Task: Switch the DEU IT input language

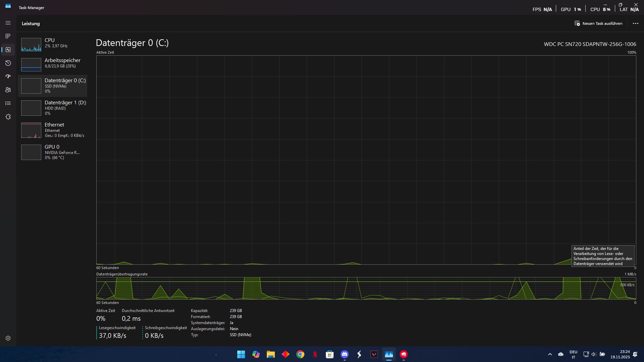Action: tap(574, 355)
